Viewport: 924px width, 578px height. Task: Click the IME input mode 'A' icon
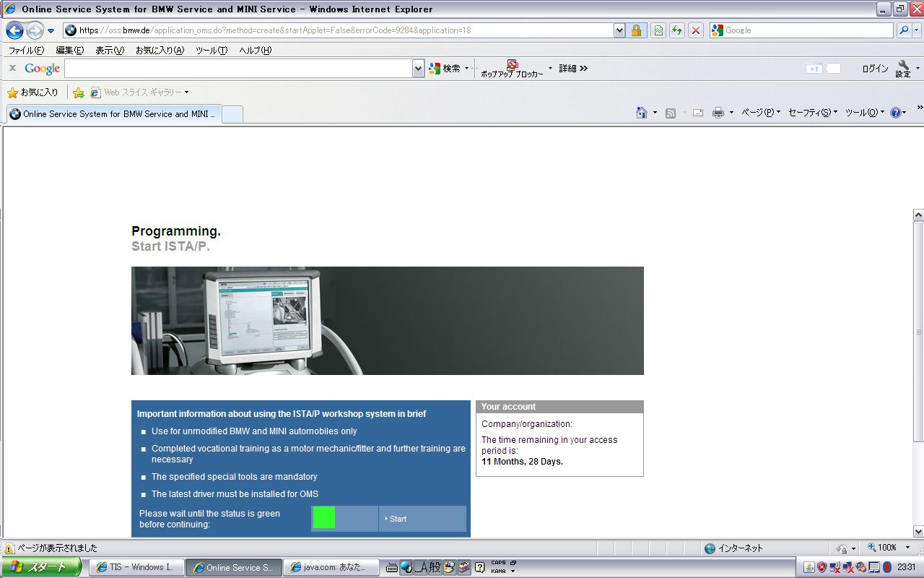click(422, 568)
